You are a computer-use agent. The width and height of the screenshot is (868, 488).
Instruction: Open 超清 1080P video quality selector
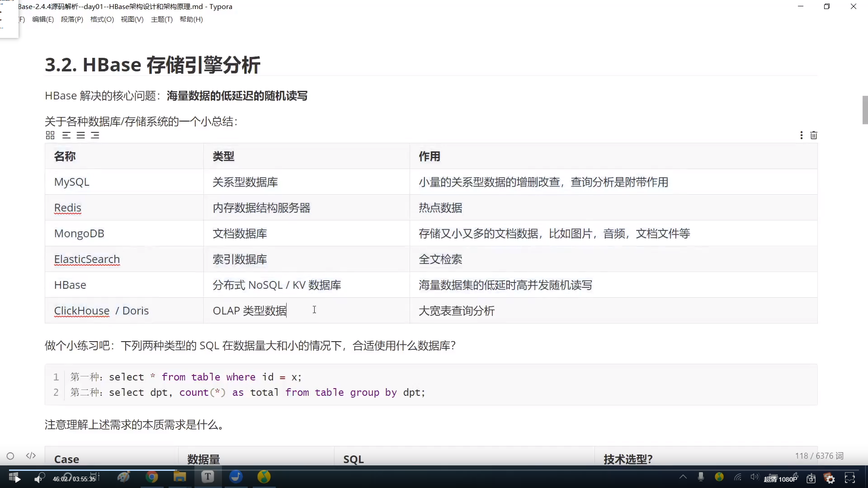(x=781, y=479)
